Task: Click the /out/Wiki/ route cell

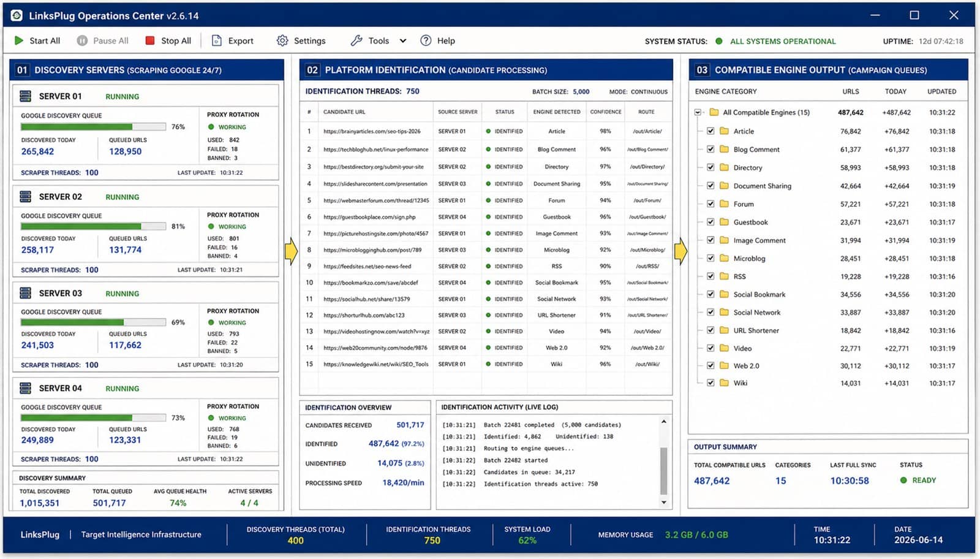Action: [647, 364]
